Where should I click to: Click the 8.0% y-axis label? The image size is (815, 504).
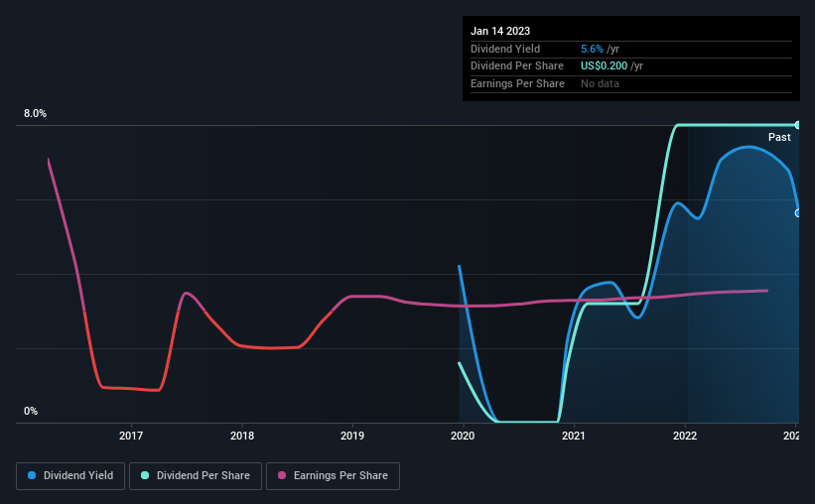pos(35,113)
